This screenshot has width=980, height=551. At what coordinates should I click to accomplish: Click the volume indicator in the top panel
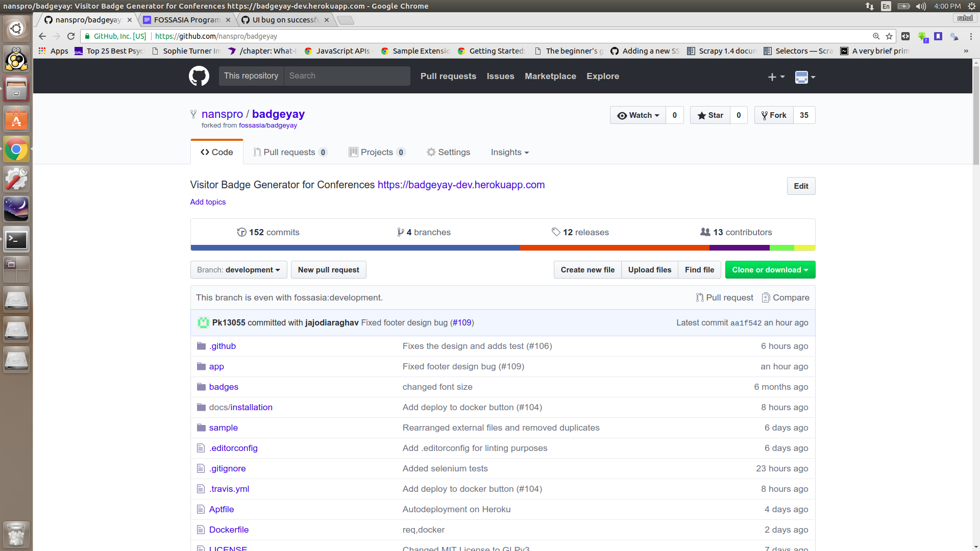point(921,6)
